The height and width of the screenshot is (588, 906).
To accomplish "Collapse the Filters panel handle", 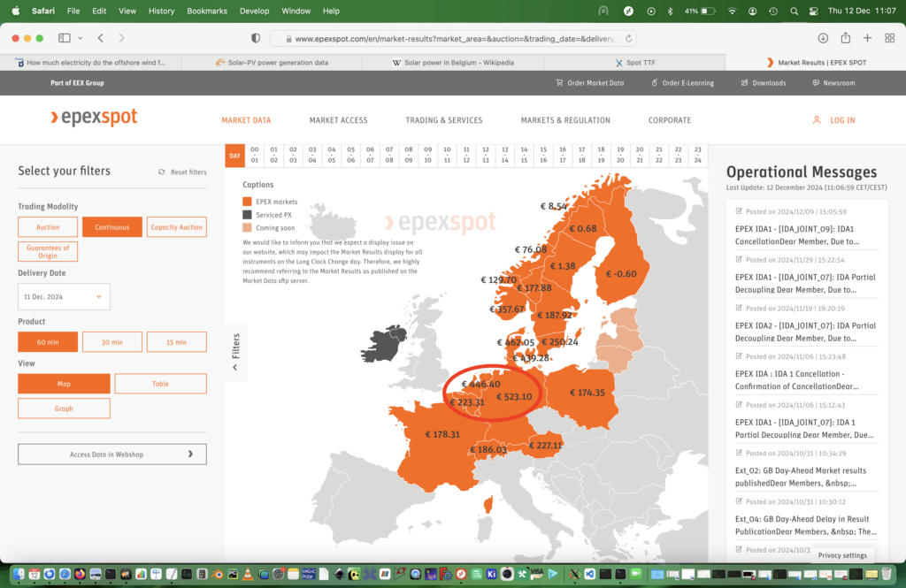I will tap(235, 352).
